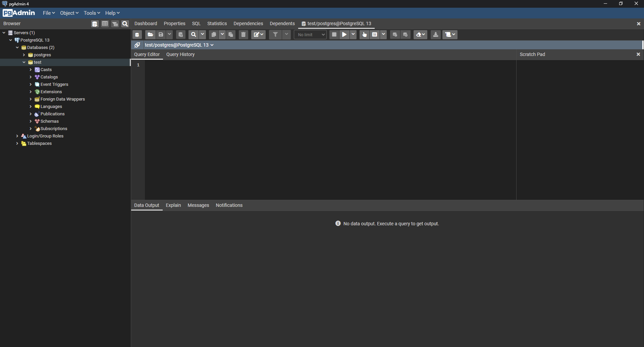Click the Stop square button
The width and height of the screenshot is (644, 347).
pyautogui.click(x=334, y=35)
